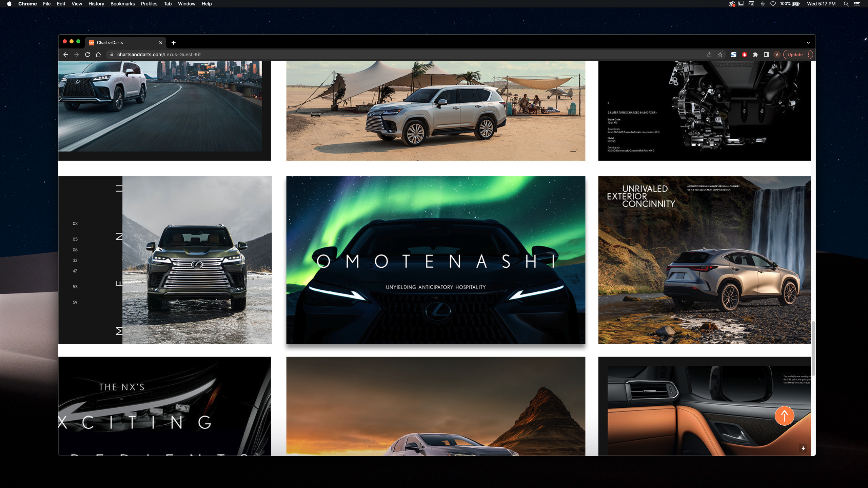Open the Extensions puzzle icon
Image resolution: width=868 pixels, height=488 pixels.
[755, 55]
